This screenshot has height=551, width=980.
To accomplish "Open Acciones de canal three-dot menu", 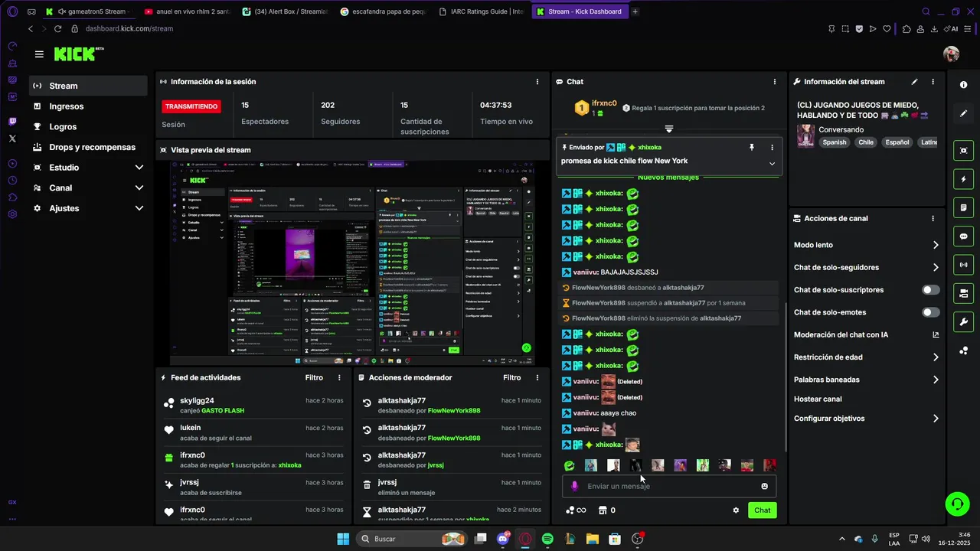I will (933, 218).
